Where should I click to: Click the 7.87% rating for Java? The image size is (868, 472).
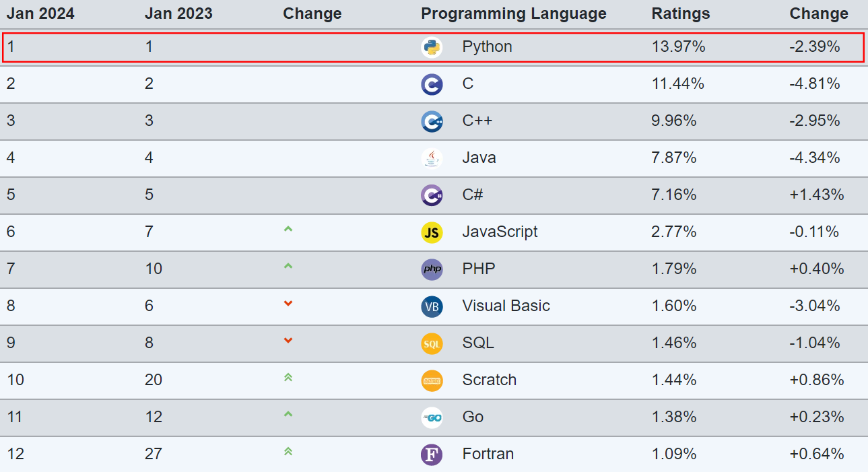674,158
